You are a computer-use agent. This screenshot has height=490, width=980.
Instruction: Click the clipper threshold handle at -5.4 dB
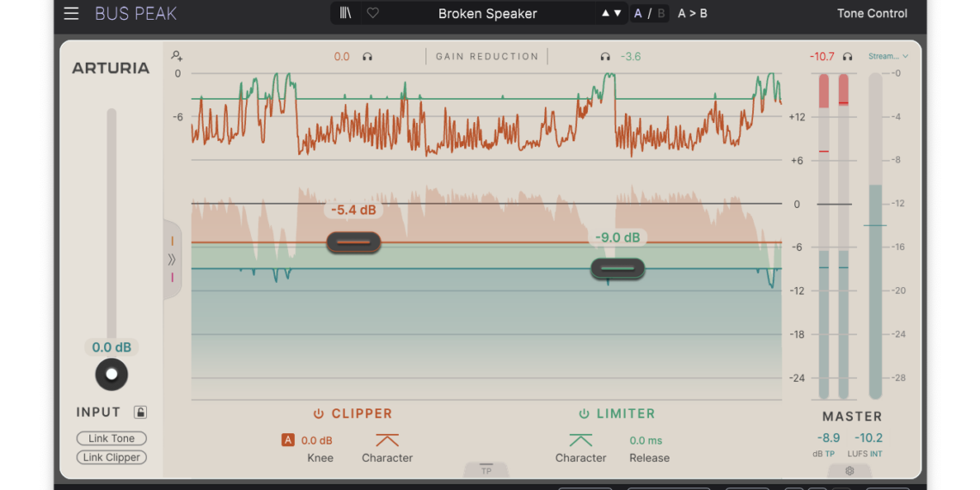click(353, 242)
